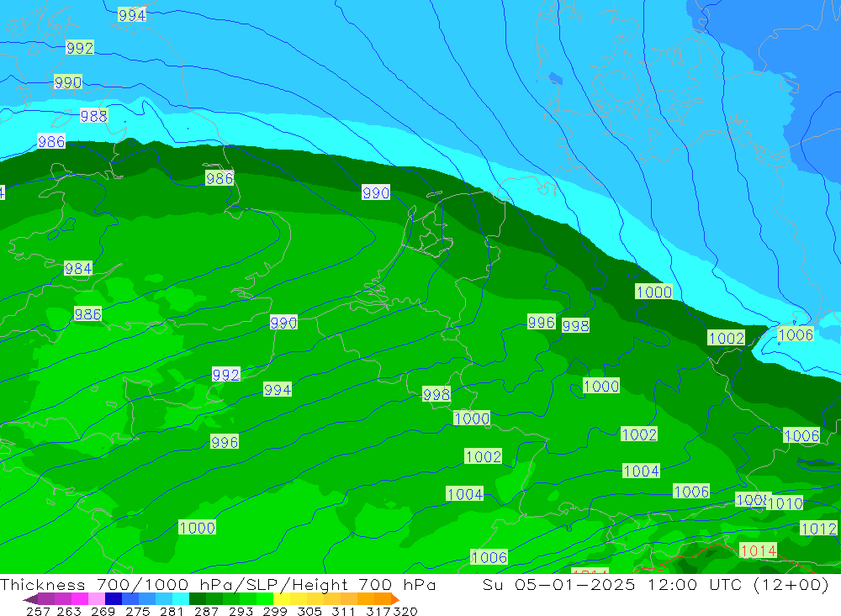This screenshot has height=616, width=841.
Task: Click the pure yellow legend swatch
Action: point(282,599)
